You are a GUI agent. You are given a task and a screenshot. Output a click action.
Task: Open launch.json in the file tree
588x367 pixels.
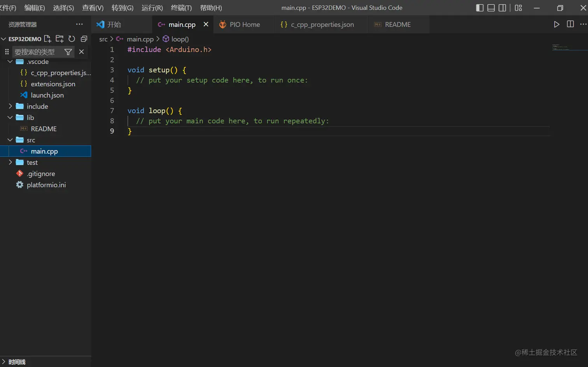(x=45, y=95)
